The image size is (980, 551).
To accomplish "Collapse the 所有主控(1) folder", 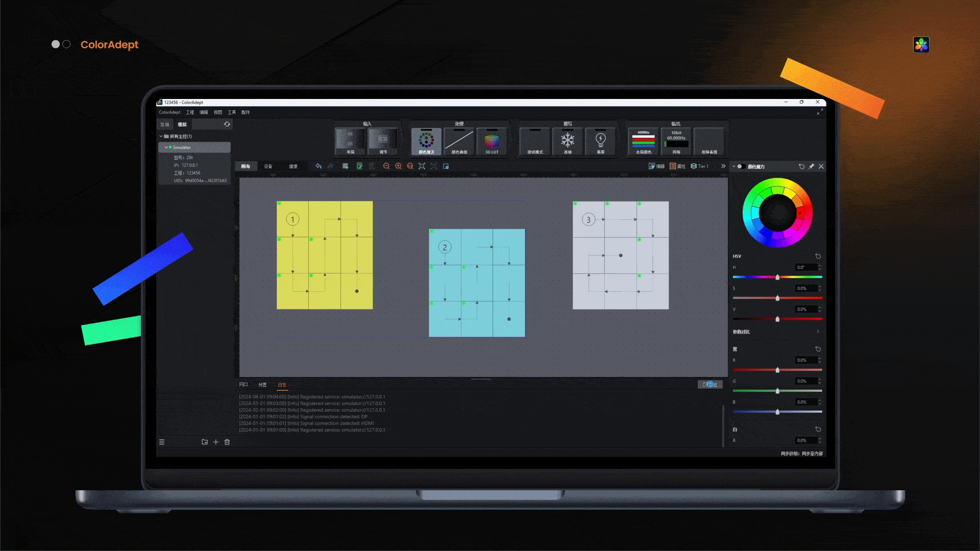I will [x=161, y=136].
